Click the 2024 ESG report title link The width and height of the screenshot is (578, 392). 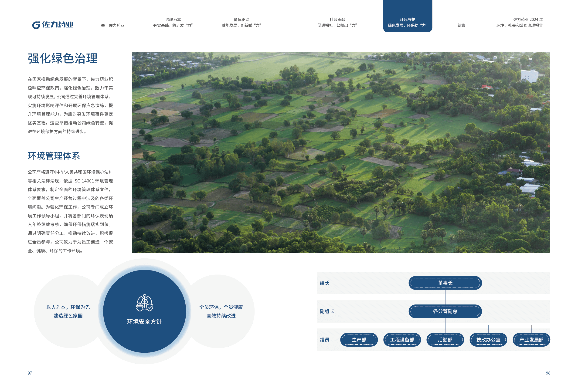pyautogui.click(x=519, y=22)
